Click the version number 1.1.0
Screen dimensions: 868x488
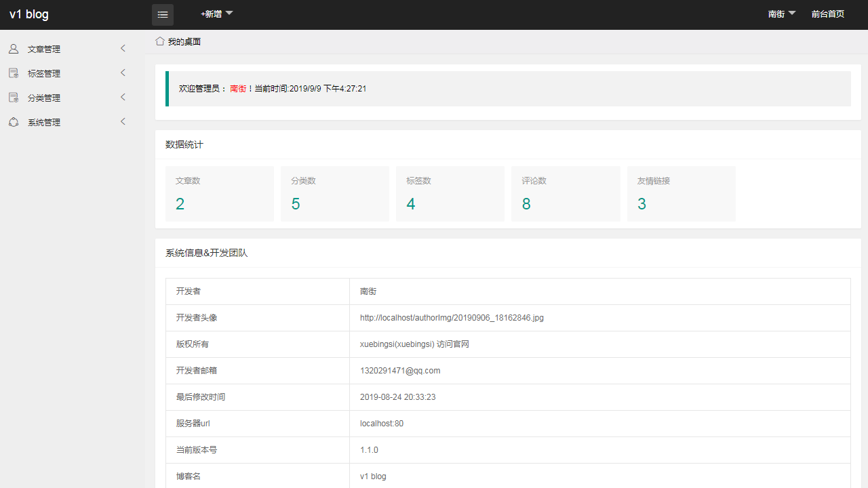[x=369, y=450]
